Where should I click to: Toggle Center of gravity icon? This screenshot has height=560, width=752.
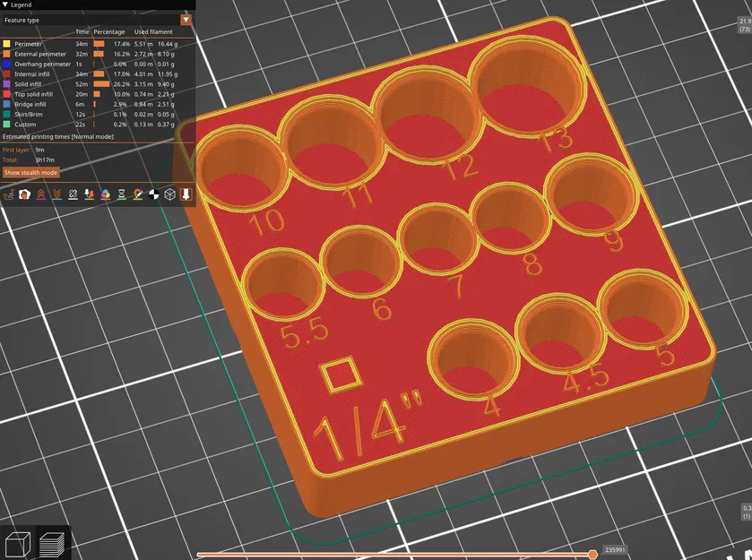(154, 194)
